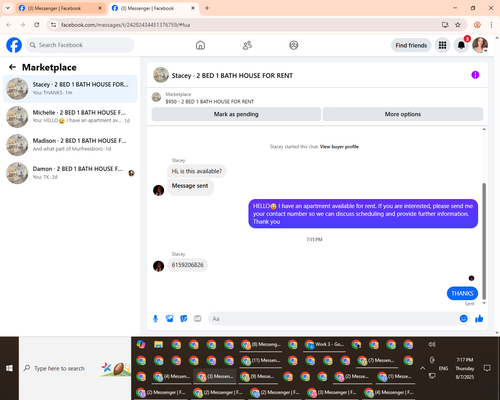Click the Find friends button
Screen dimensions: 500x400
click(x=411, y=45)
